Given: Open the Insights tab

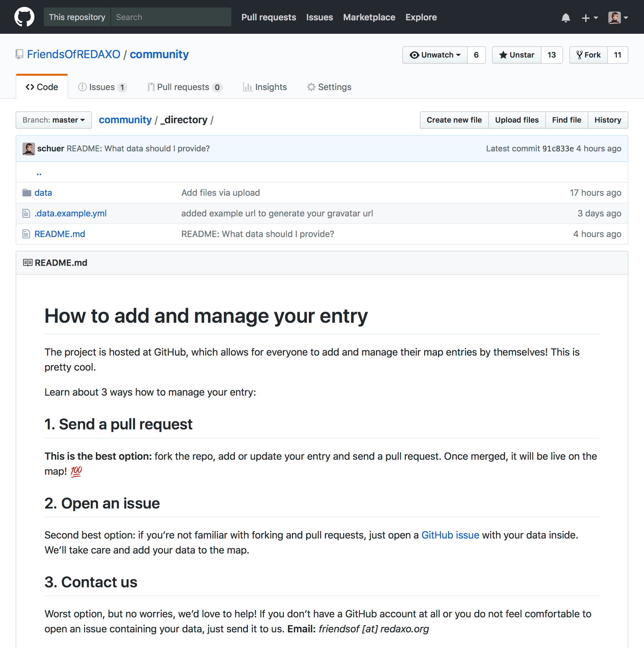Looking at the screenshot, I should click(265, 87).
